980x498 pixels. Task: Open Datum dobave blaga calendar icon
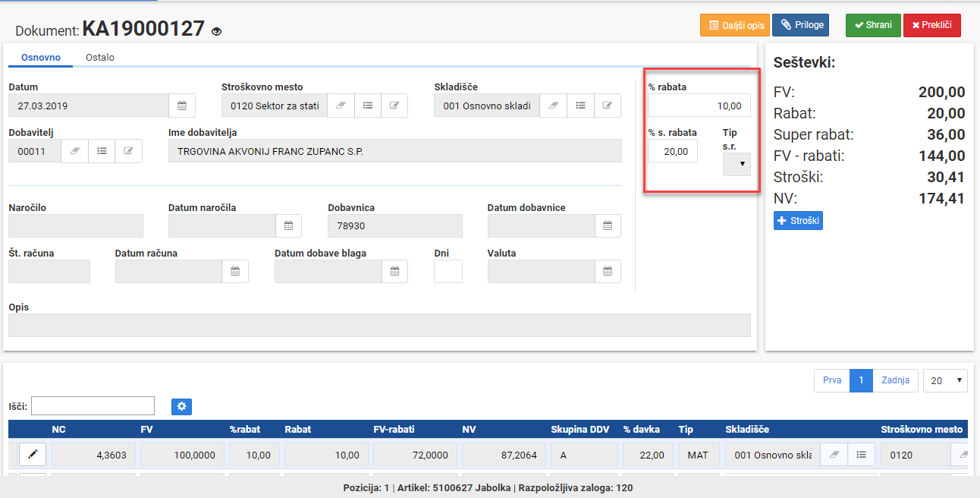click(394, 272)
